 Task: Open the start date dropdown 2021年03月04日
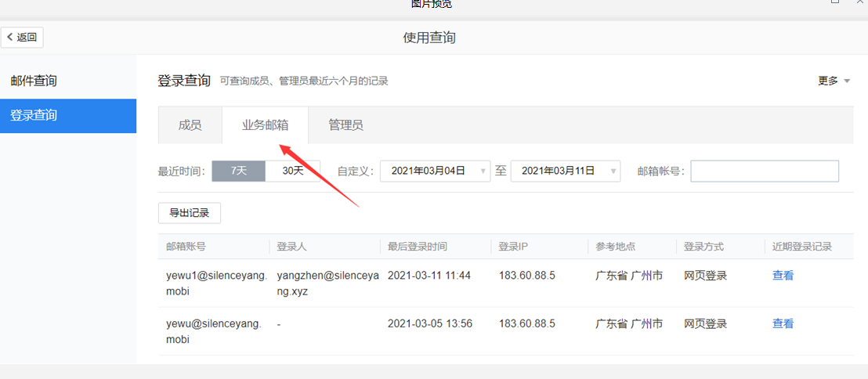coord(435,171)
